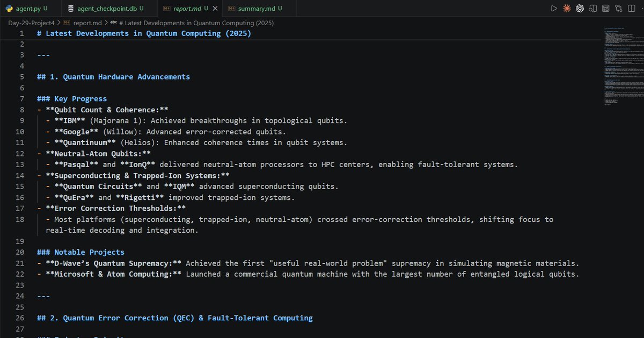Viewport: 644px width, 338px height.
Task: Click line number 26 in the gutter
Action: click(x=20, y=318)
